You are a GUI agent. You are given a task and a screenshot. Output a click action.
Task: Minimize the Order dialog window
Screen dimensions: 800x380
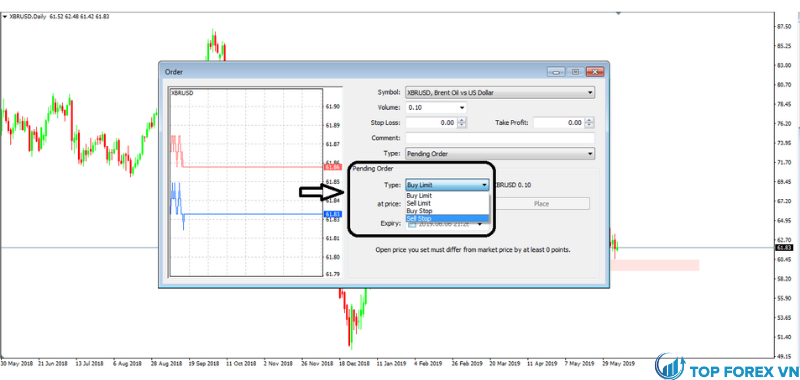(x=556, y=72)
